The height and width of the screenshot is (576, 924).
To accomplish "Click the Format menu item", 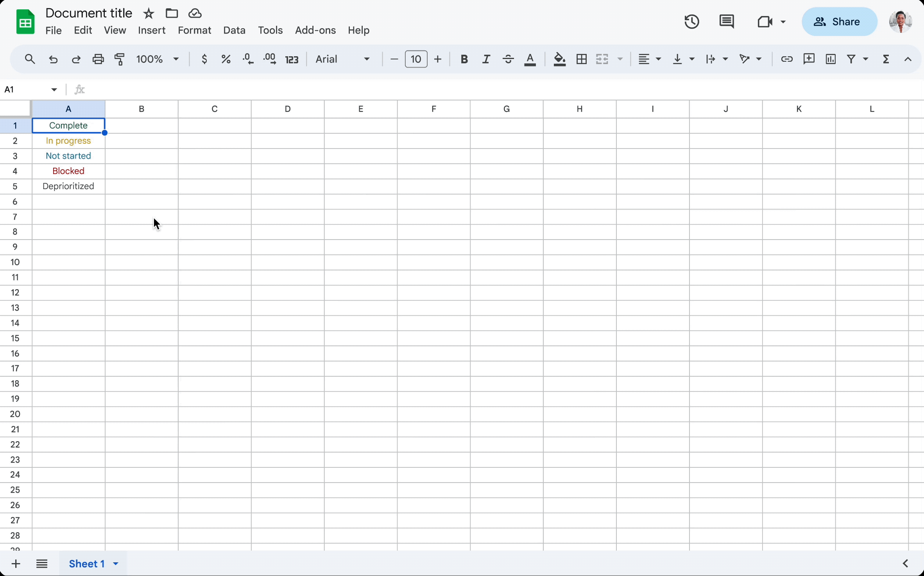I will (x=195, y=30).
